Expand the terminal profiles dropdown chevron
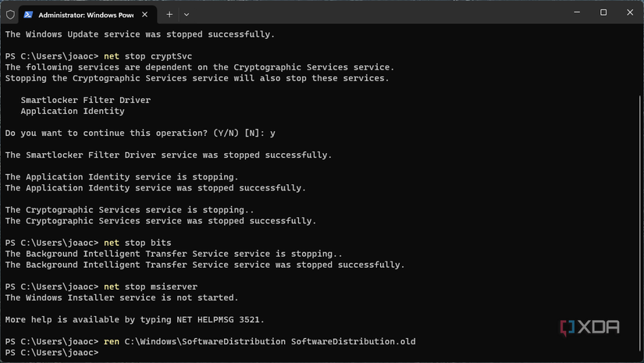644x363 pixels. [x=187, y=14]
